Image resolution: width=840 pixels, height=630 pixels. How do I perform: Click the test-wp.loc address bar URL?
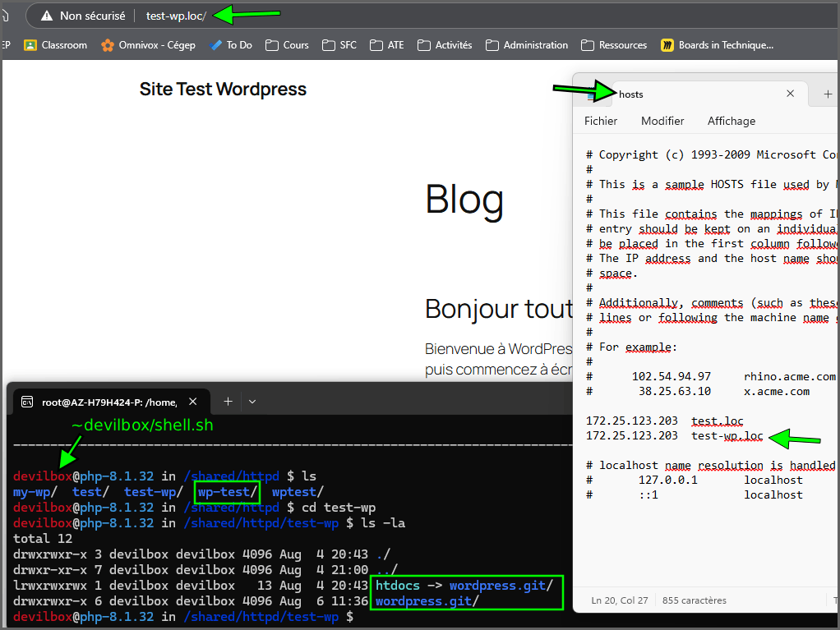[x=176, y=16]
